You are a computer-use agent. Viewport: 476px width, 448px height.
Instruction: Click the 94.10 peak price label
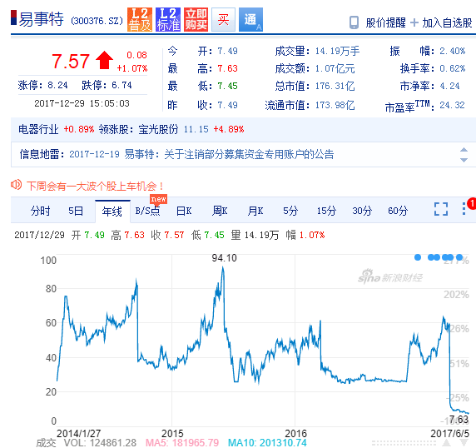pos(224,258)
